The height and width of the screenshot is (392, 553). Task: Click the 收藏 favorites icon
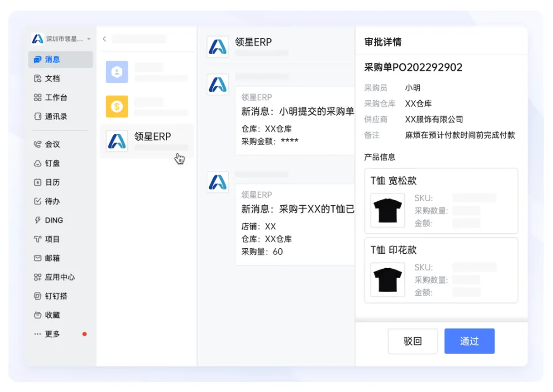pyautogui.click(x=38, y=315)
